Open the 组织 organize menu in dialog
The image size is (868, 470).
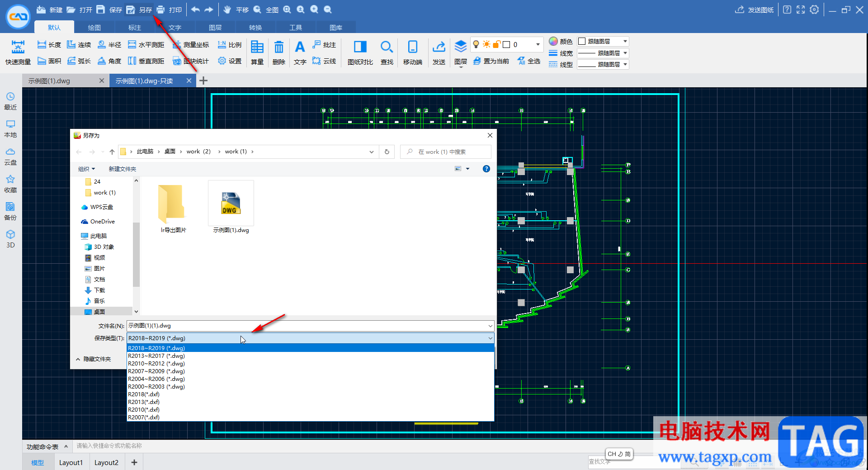[x=86, y=169]
